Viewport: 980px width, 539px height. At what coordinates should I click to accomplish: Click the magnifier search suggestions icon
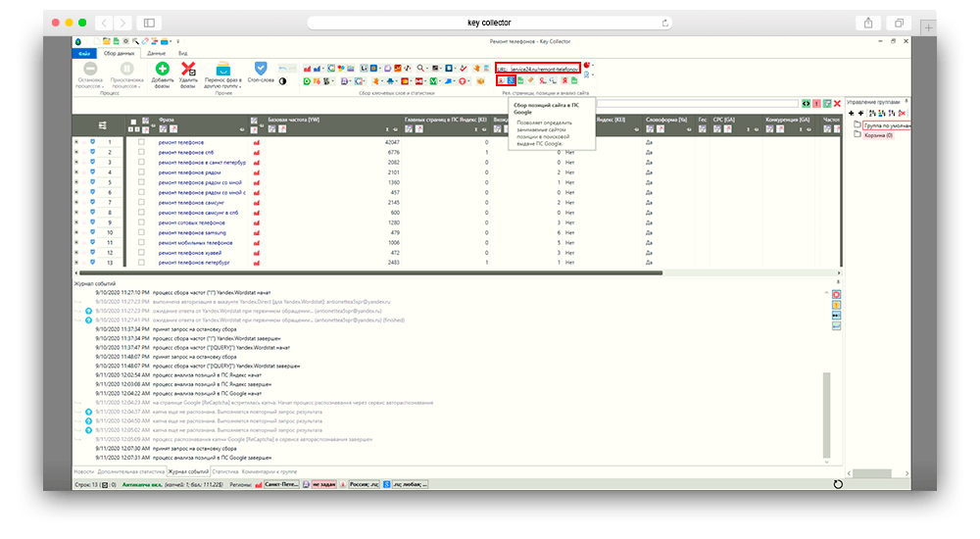click(x=420, y=68)
